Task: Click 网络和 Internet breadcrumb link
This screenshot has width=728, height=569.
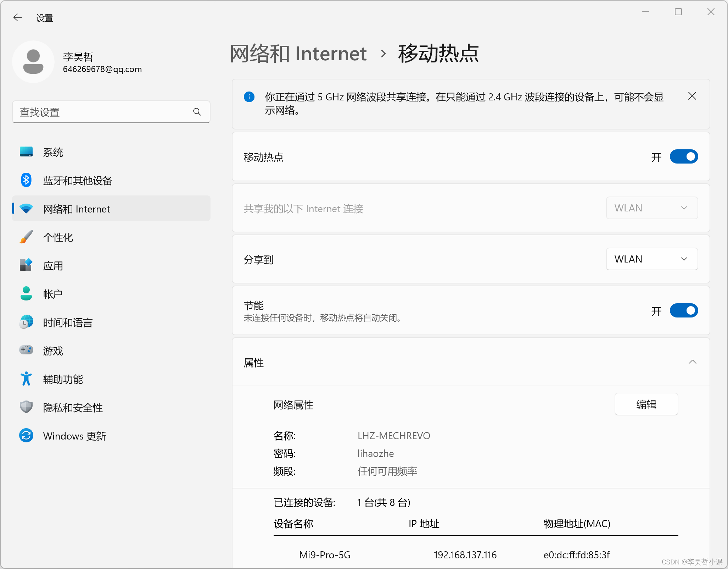Action: pyautogui.click(x=298, y=54)
